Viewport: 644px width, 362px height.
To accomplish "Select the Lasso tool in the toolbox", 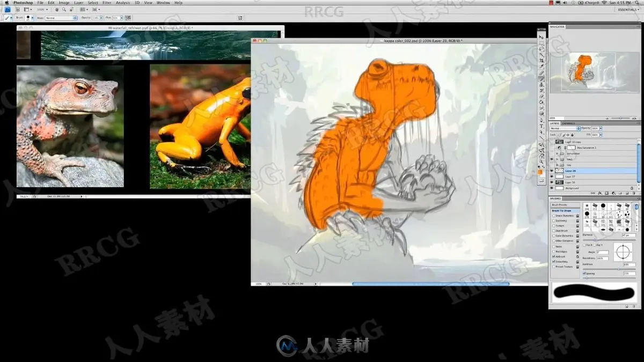I will coord(541,49).
